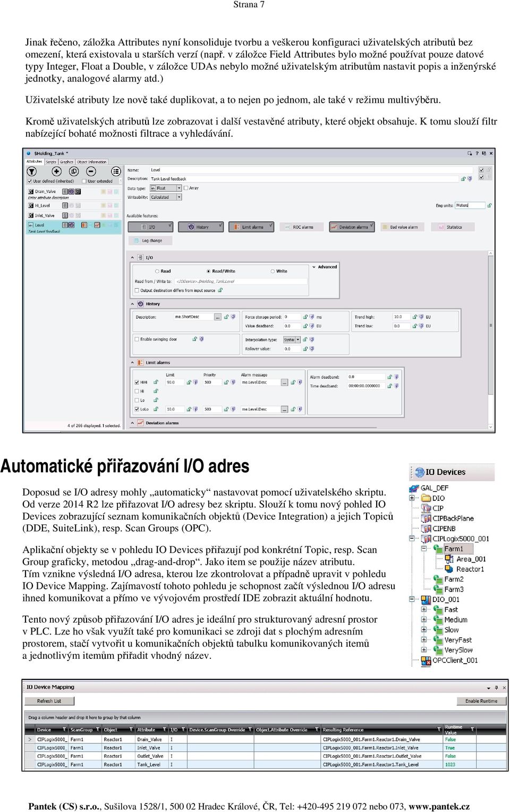
Task: Click the IO Devices panel globe icon
Action: click(419, 472)
